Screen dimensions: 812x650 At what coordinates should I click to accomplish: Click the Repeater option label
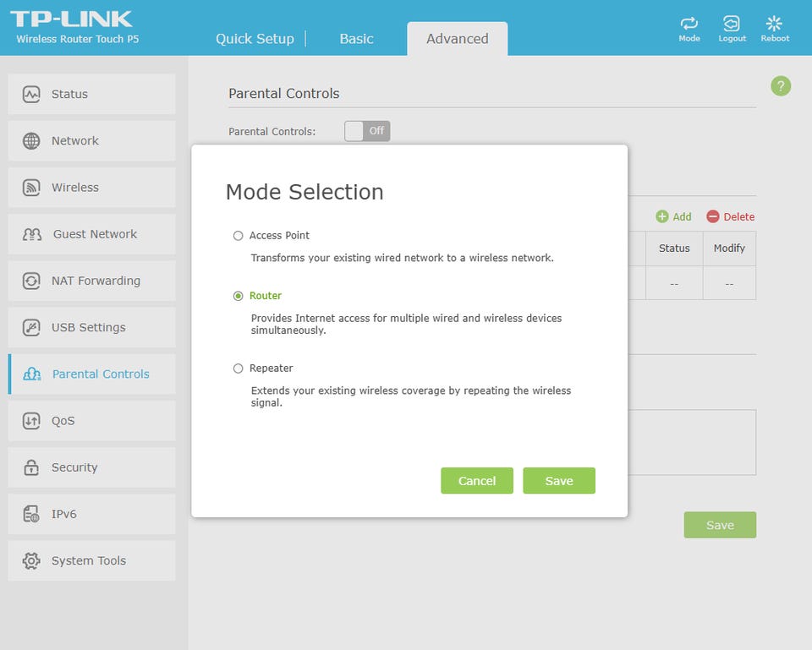[271, 368]
